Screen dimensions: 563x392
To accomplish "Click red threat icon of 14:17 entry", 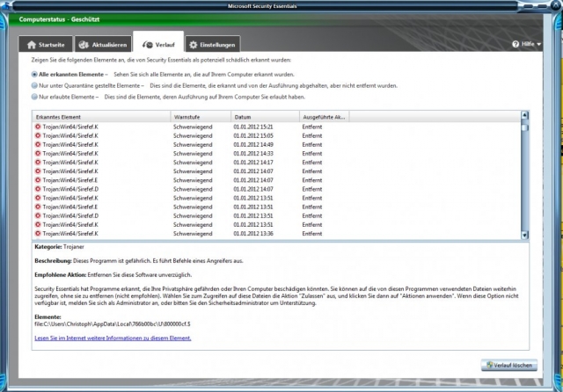I will coord(38,163).
